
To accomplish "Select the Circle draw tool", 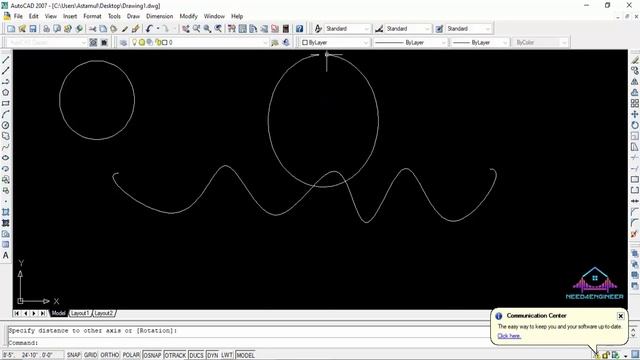I will tap(6, 125).
